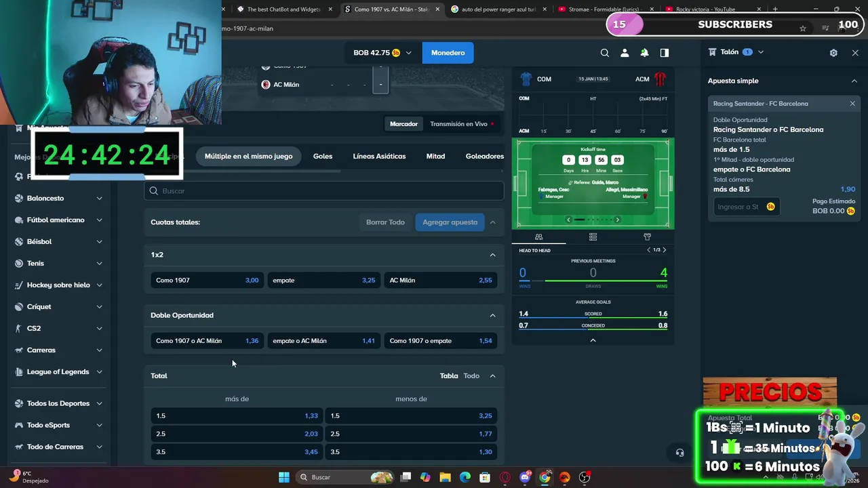The image size is (868, 488).
Task: Bookmark this page with star icon
Action: 803,28
